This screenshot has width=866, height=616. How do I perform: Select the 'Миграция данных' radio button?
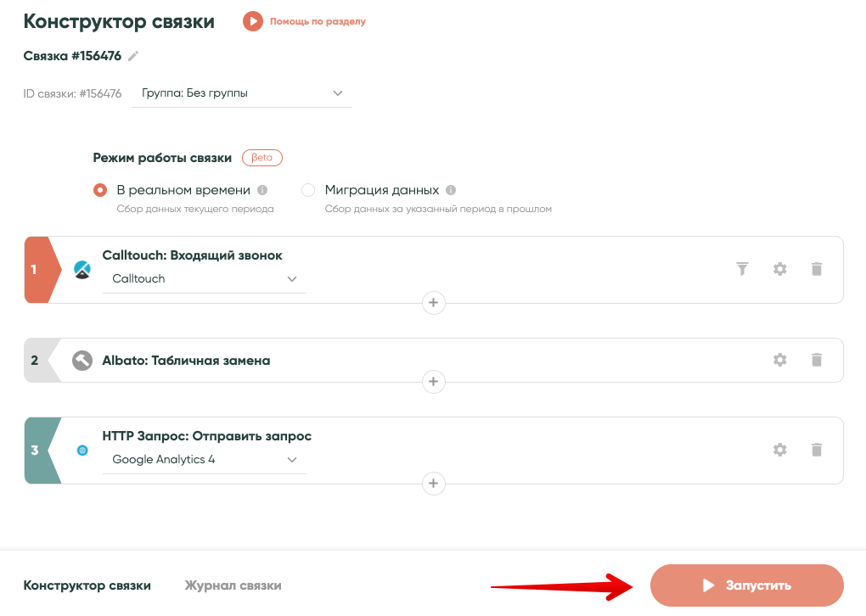[308, 190]
